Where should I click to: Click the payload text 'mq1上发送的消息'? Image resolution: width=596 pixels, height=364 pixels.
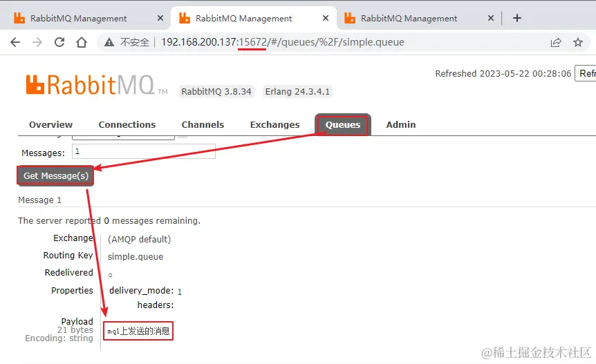pyautogui.click(x=138, y=331)
